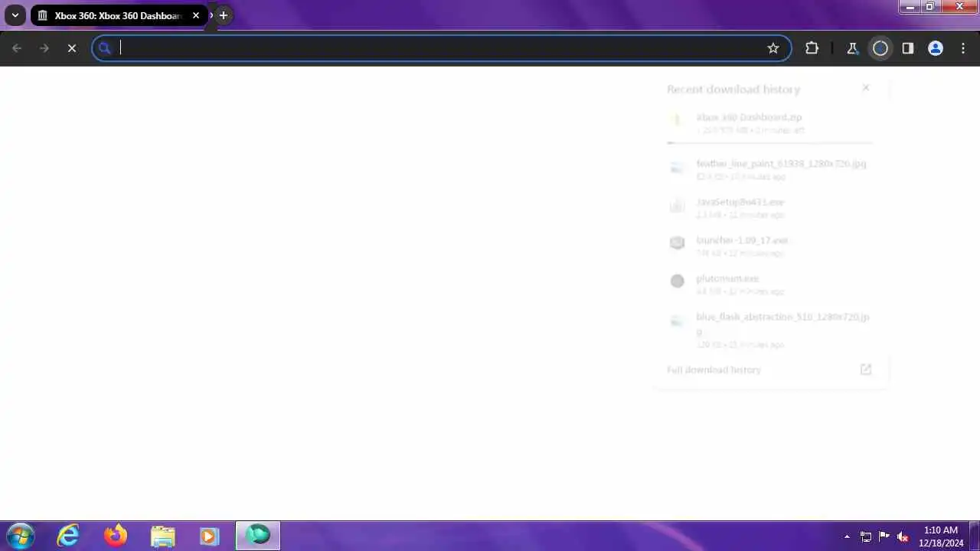Open the clock showing 1:10 AM

click(x=941, y=536)
